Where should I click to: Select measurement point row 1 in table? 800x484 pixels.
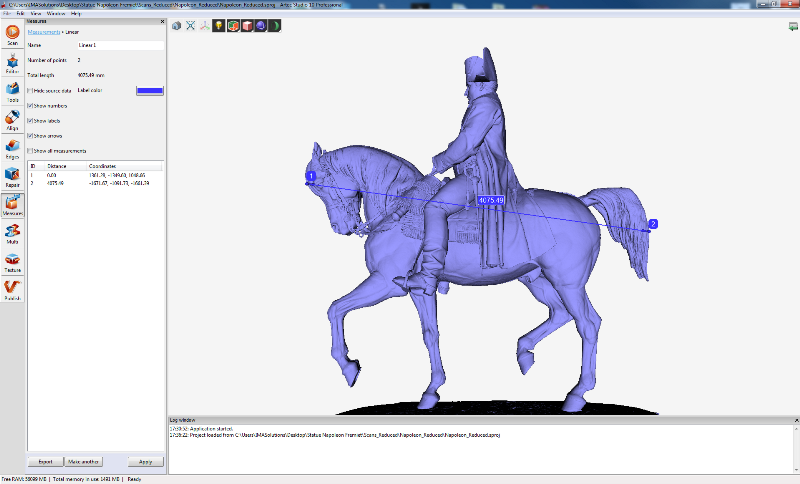tap(95, 175)
